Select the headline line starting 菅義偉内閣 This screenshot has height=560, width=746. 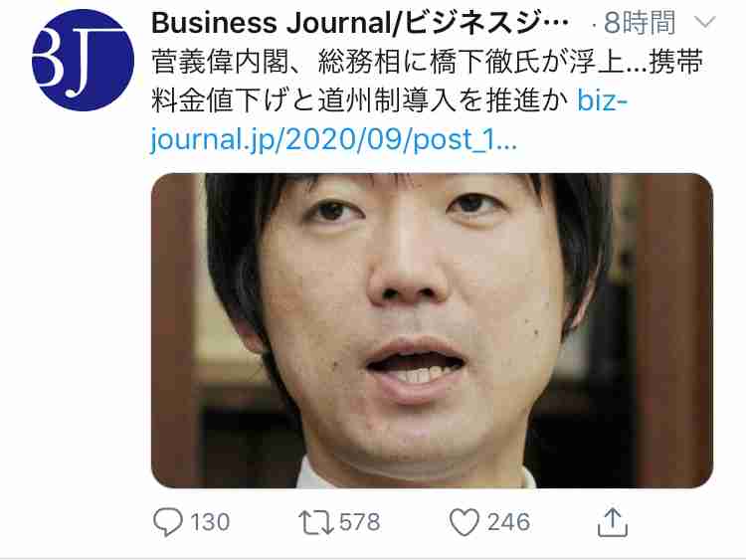click(x=427, y=62)
